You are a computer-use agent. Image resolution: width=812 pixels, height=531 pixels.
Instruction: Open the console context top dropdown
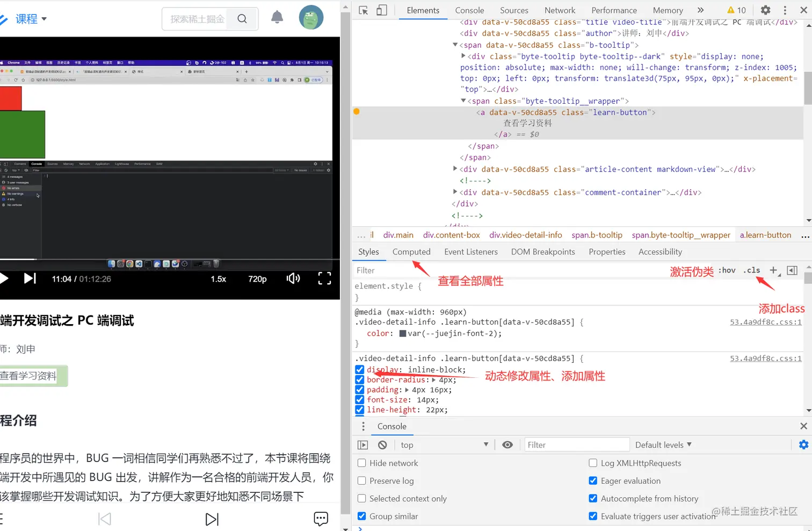[444, 445]
